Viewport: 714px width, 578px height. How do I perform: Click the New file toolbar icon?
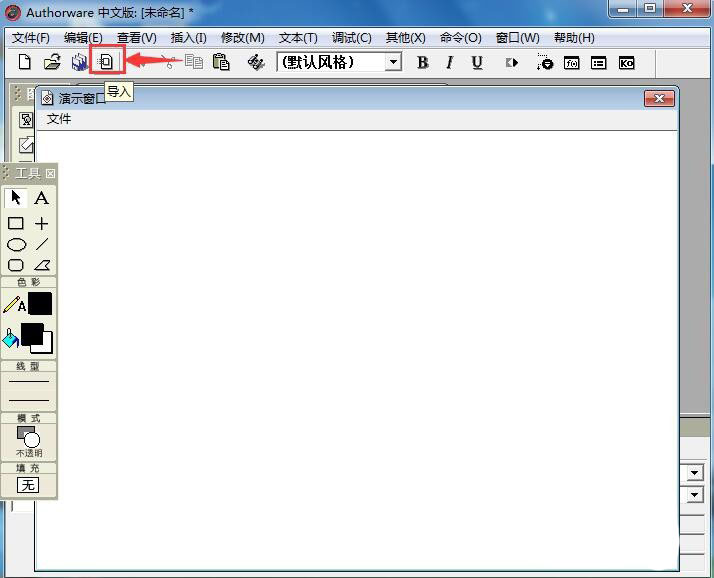click(26, 62)
